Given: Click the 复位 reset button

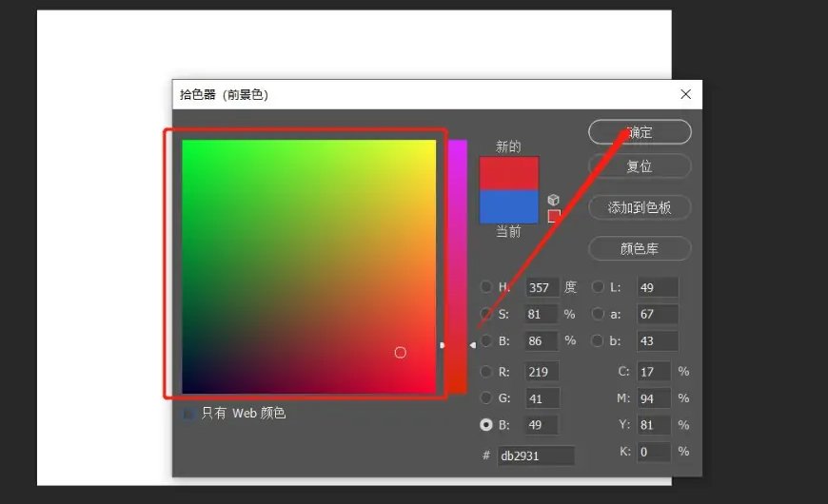Looking at the screenshot, I should pos(640,166).
